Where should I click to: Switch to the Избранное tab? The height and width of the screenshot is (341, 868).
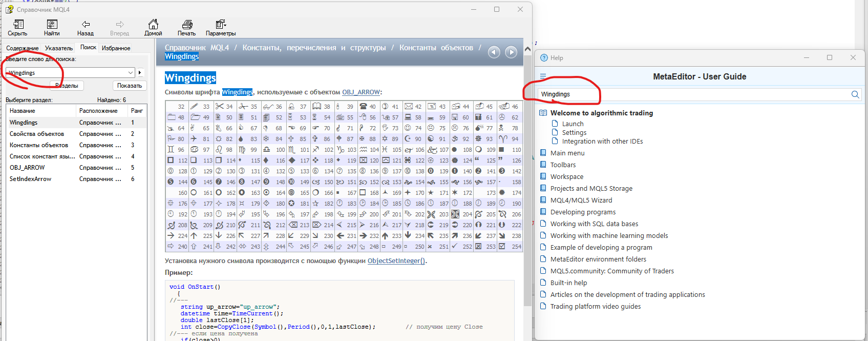tap(116, 48)
